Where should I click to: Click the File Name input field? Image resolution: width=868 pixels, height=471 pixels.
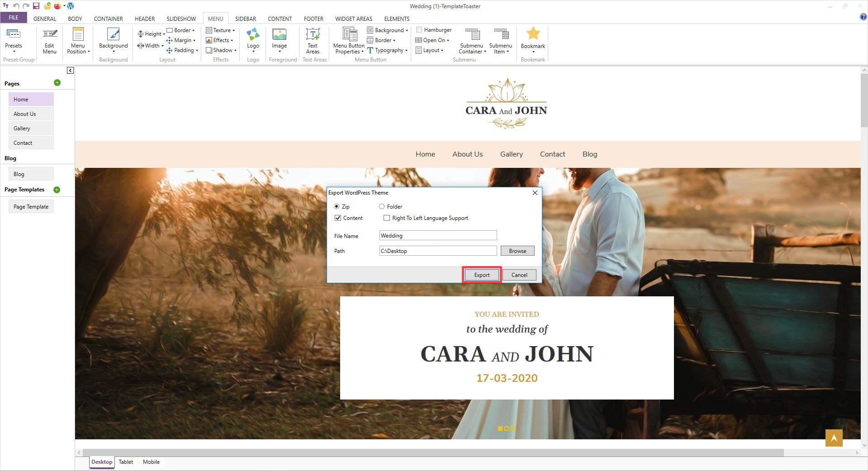pos(437,236)
